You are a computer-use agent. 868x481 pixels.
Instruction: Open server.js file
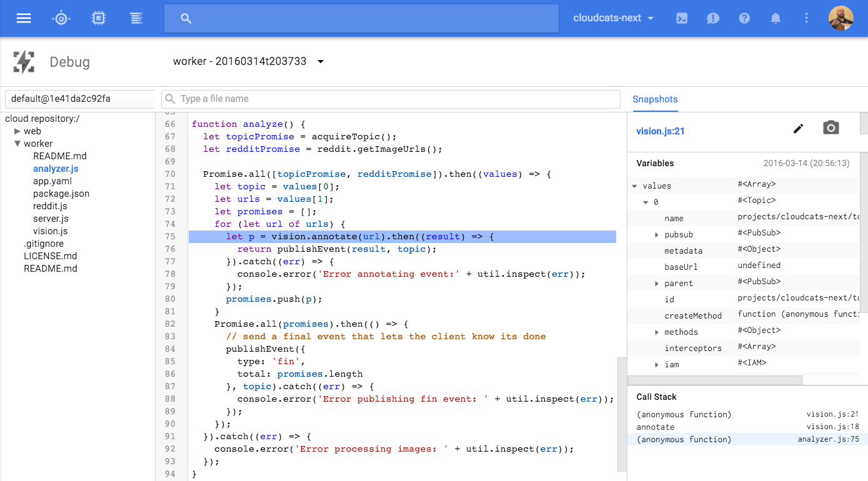(51, 219)
